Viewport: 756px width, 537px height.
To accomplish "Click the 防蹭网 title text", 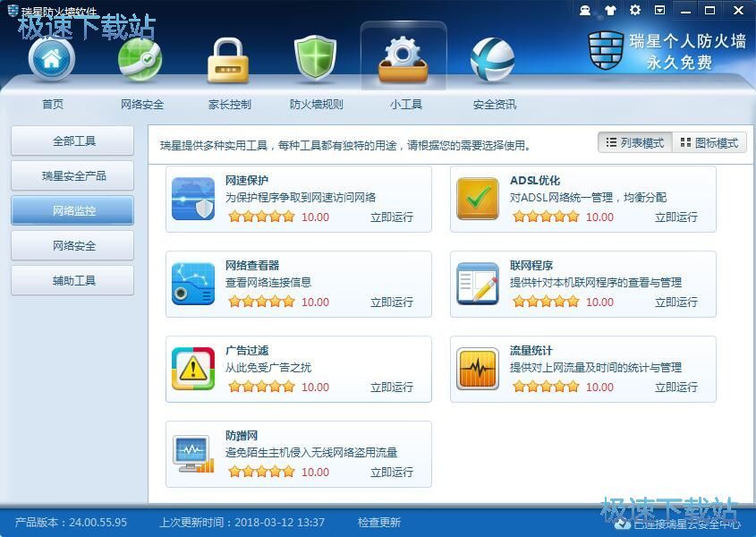I will pyautogui.click(x=242, y=435).
